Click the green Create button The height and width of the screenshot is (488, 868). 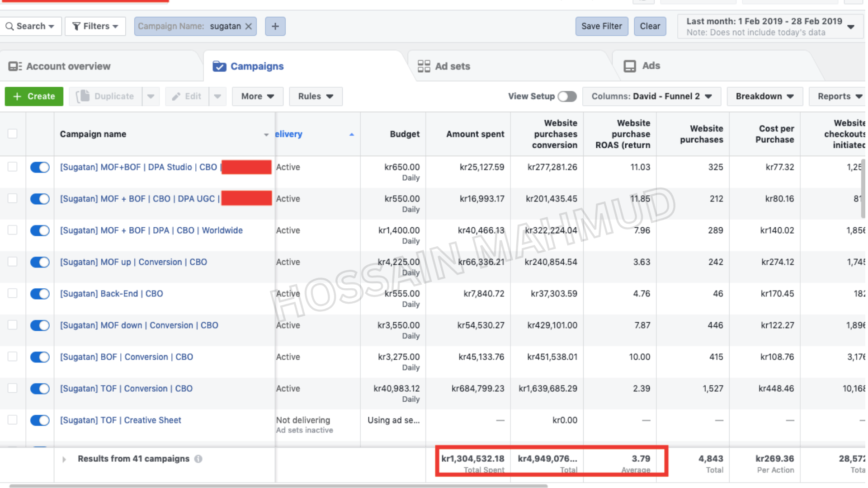34,96
